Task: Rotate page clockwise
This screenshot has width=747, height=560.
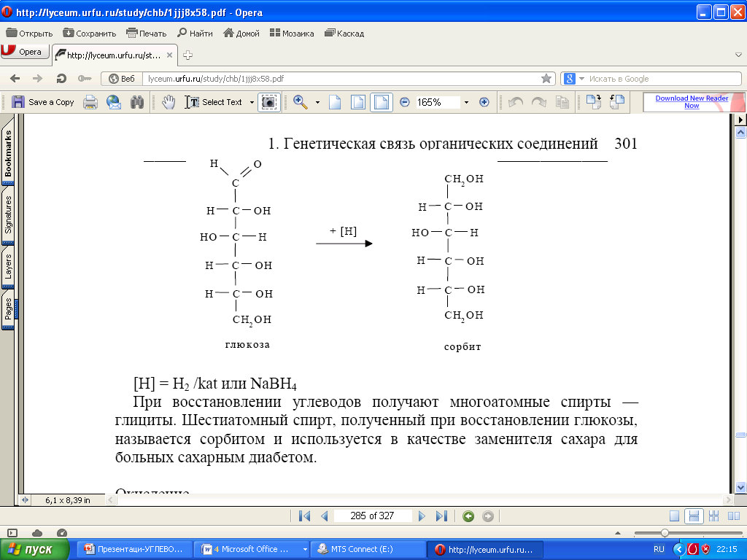Action: tap(539, 102)
